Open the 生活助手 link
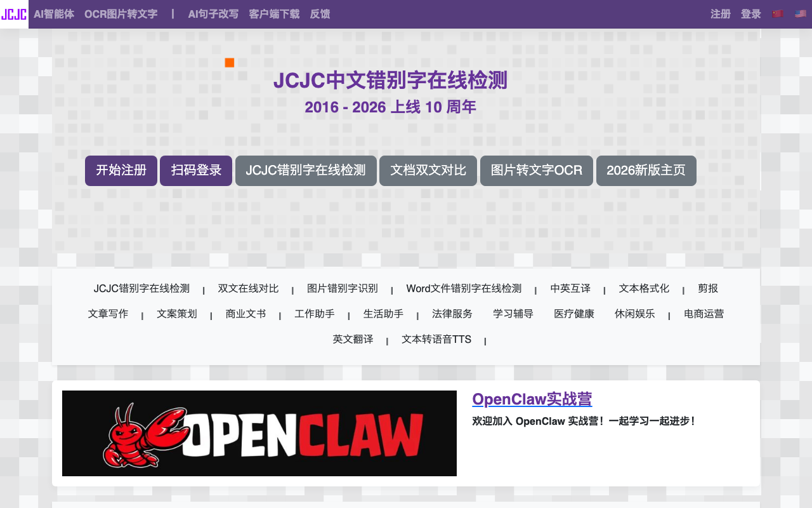 pyautogui.click(x=383, y=314)
